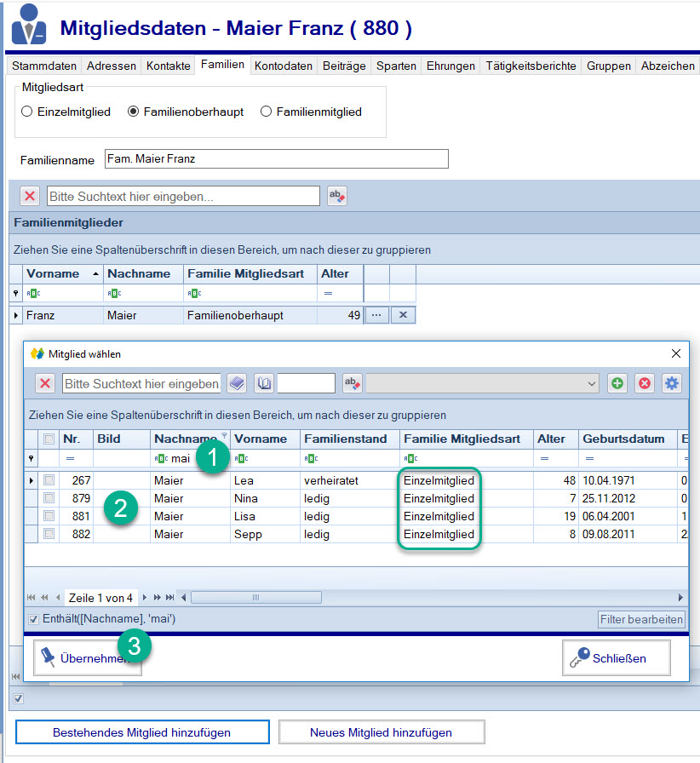Click the ab filter-clear icon in the dialog toolbar
The width and height of the screenshot is (700, 763).
[352, 383]
